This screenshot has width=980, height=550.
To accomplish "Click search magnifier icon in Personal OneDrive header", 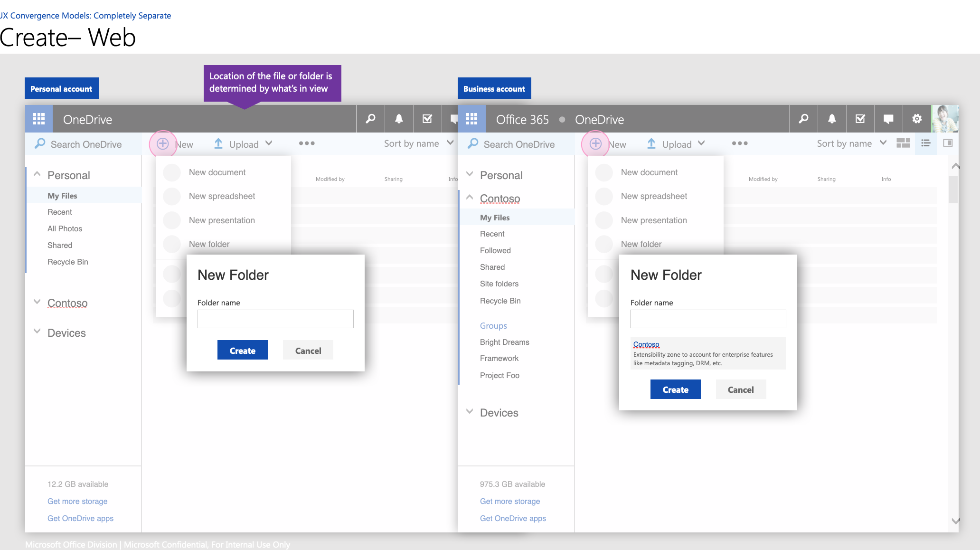I will point(370,119).
